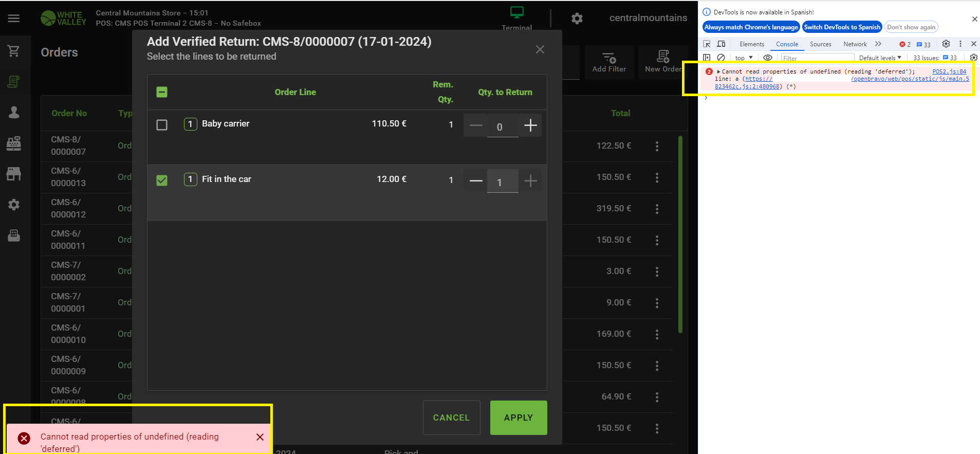Click the Terminal status icon in the header
This screenshot has width=980, height=454.
[x=517, y=13]
